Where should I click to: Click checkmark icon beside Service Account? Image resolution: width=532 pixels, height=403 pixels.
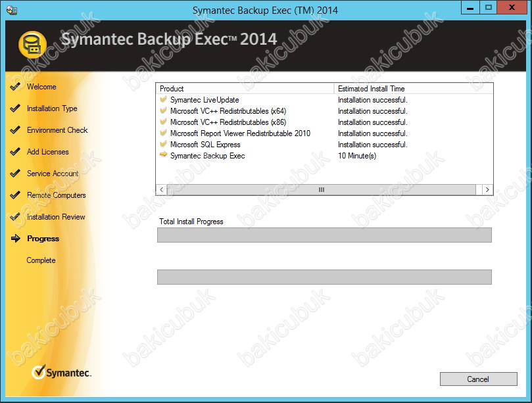pyautogui.click(x=15, y=174)
